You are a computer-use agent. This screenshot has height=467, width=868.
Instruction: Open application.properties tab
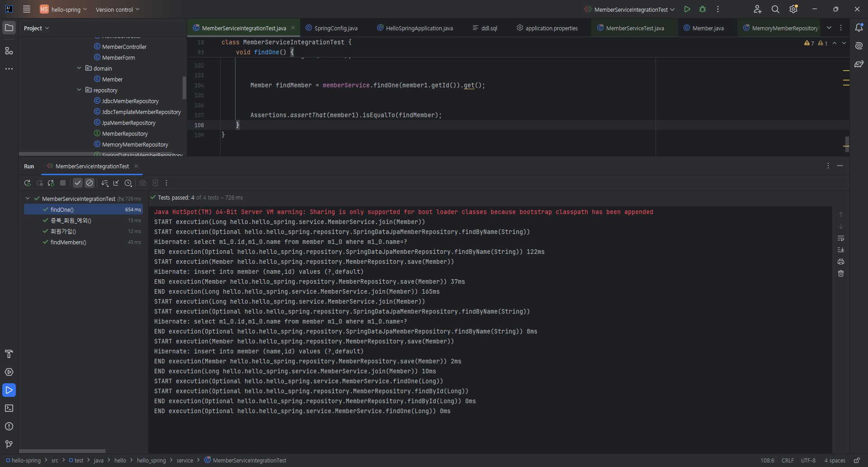(547, 28)
